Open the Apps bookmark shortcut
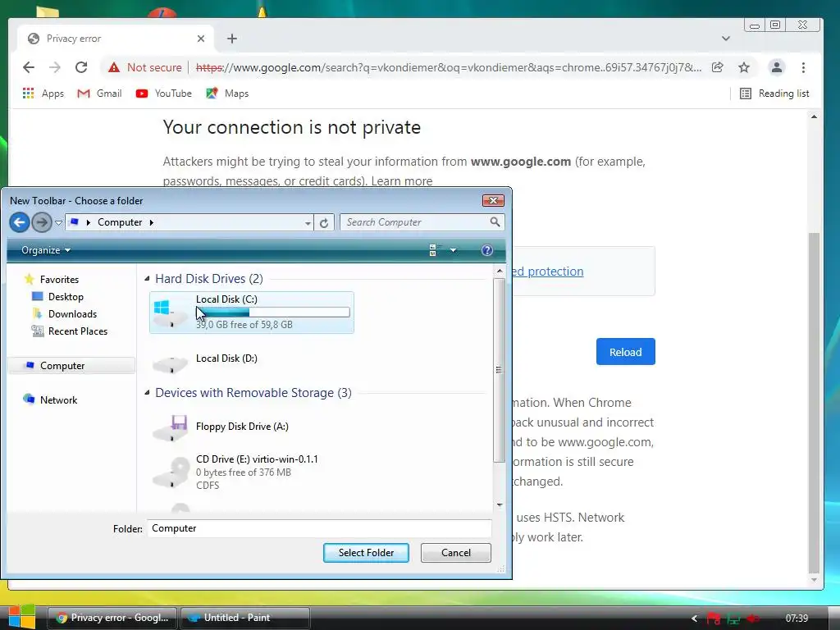Viewport: 840px width, 630px height. click(43, 94)
